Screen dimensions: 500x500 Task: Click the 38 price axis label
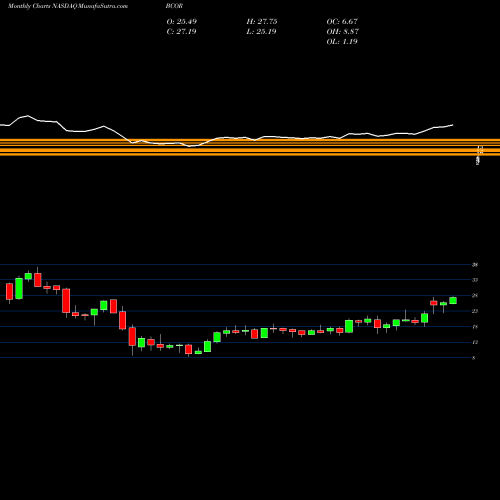(475, 265)
